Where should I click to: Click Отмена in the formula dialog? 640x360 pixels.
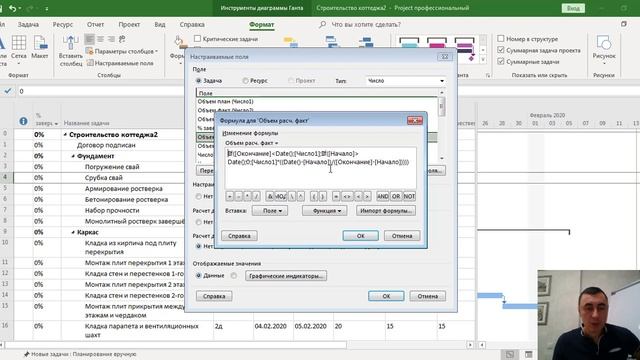[402, 236]
